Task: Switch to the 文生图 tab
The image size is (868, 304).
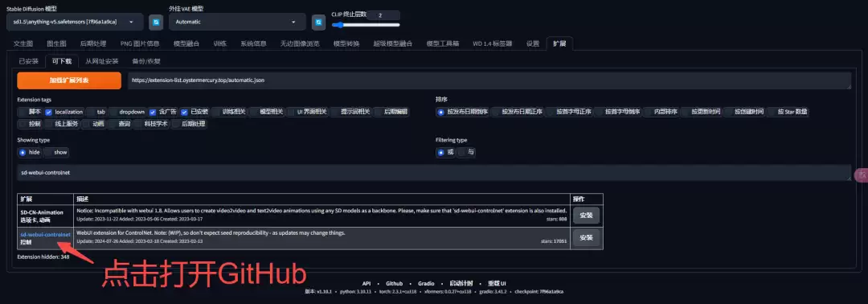Action: click(x=23, y=43)
